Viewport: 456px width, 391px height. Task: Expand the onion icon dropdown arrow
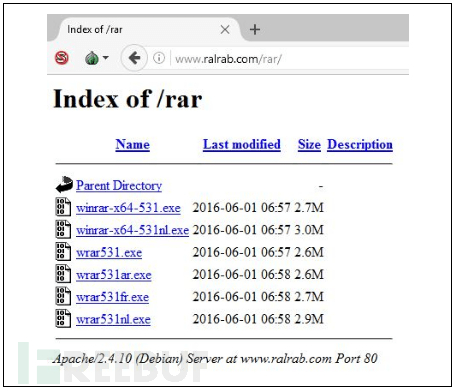pyautogui.click(x=106, y=58)
